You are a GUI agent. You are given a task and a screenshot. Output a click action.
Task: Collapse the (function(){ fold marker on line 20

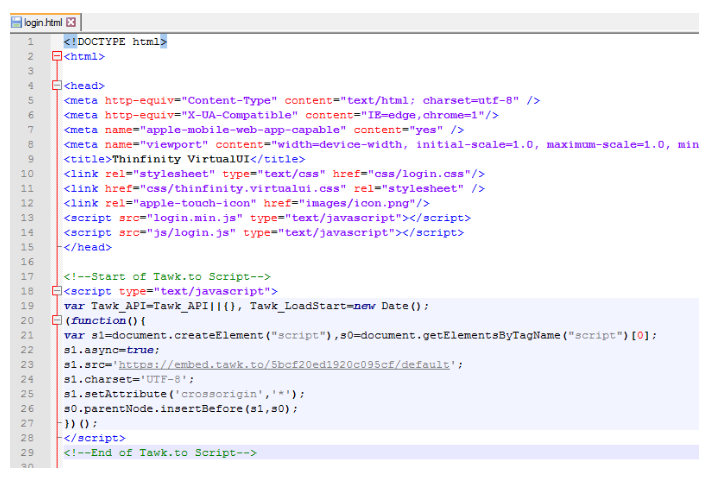[x=57, y=320]
